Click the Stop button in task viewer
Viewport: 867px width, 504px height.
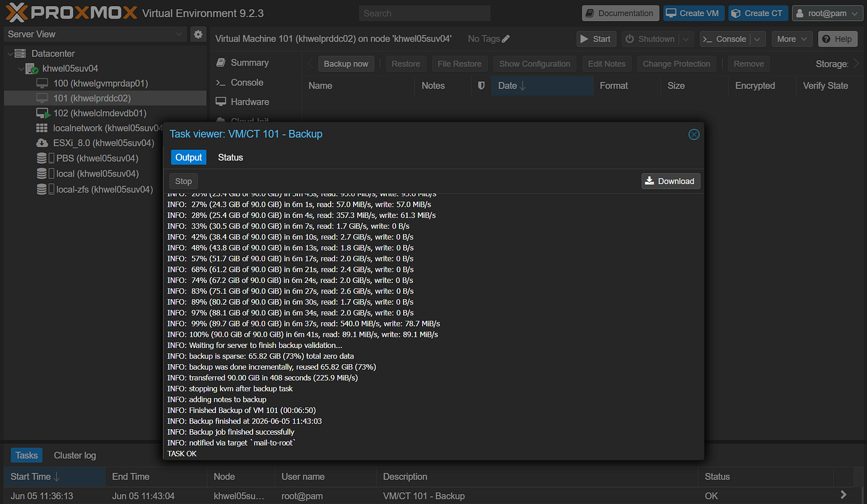(x=183, y=181)
